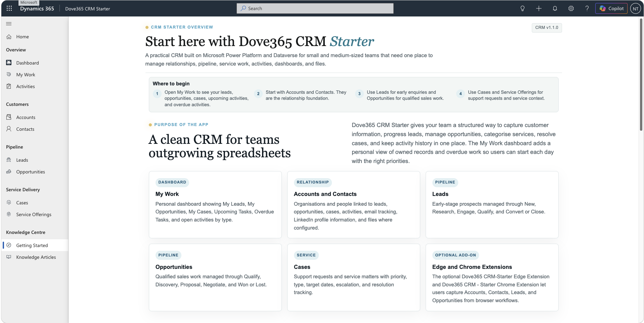Click the CRM v1.1.0 version badge
The image size is (644, 323).
pyautogui.click(x=547, y=28)
